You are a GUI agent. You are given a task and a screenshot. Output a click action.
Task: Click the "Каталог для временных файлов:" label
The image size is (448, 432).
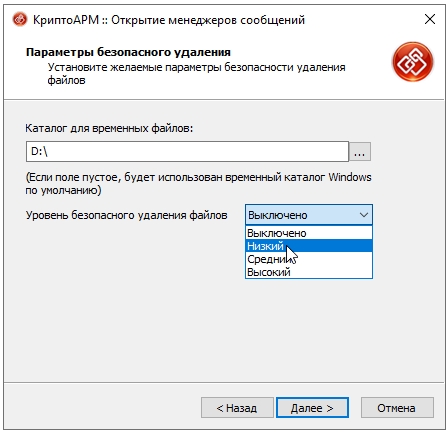coord(109,128)
